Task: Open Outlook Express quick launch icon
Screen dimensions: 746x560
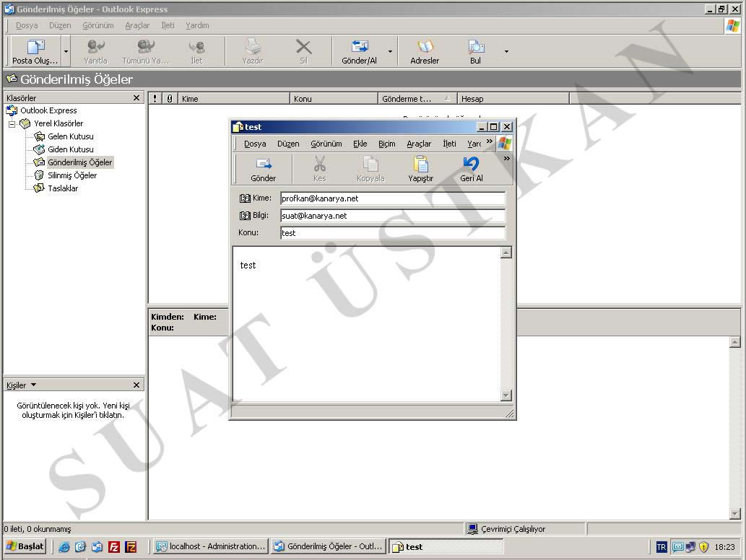Action: 97,547
